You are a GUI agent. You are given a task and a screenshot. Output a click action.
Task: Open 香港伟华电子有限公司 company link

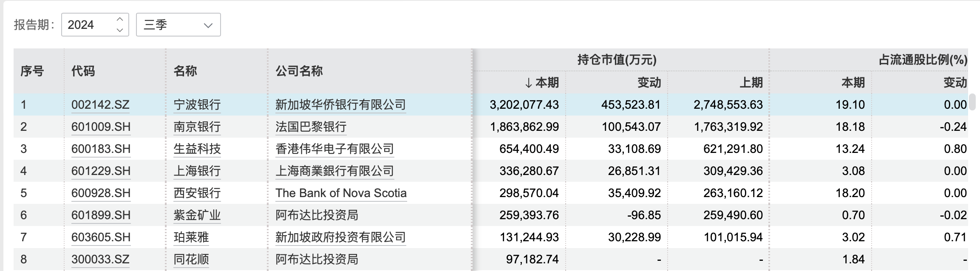point(334,149)
